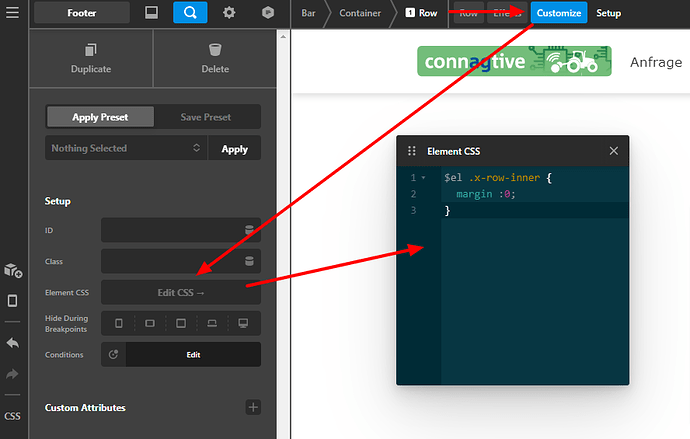This screenshot has height=439, width=690.
Task: Close the Element CSS popup
Action: click(x=613, y=151)
